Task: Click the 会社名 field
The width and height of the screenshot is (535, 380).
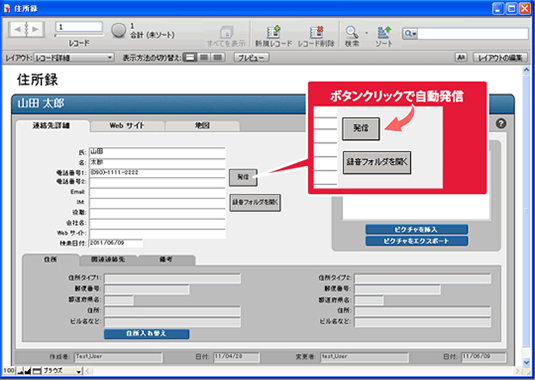Action: click(157, 224)
